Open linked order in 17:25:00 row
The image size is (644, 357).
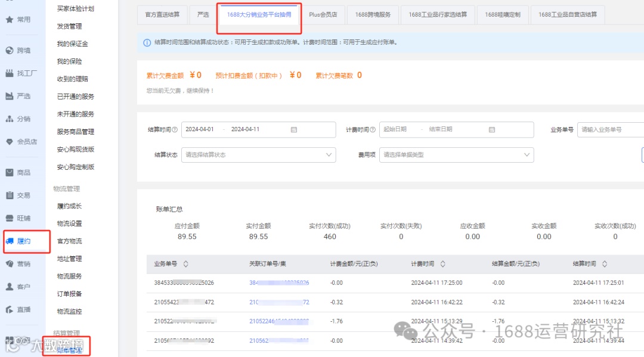click(x=279, y=283)
